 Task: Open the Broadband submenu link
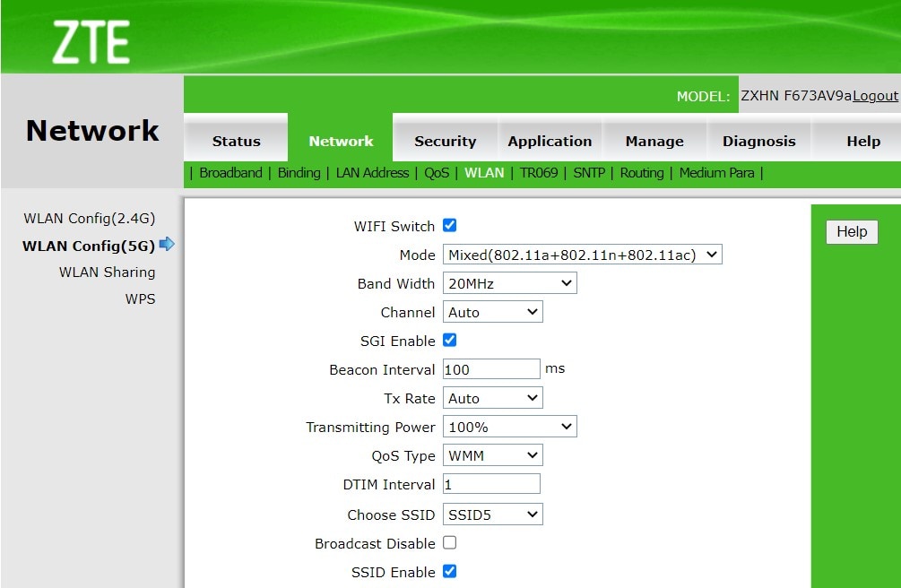[230, 173]
